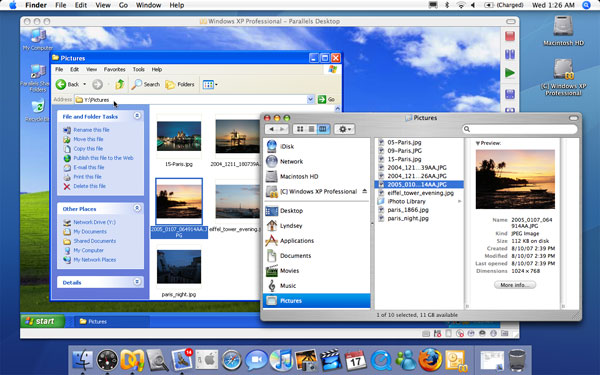
Task: Click the Finder window search field
Action: coord(520,129)
